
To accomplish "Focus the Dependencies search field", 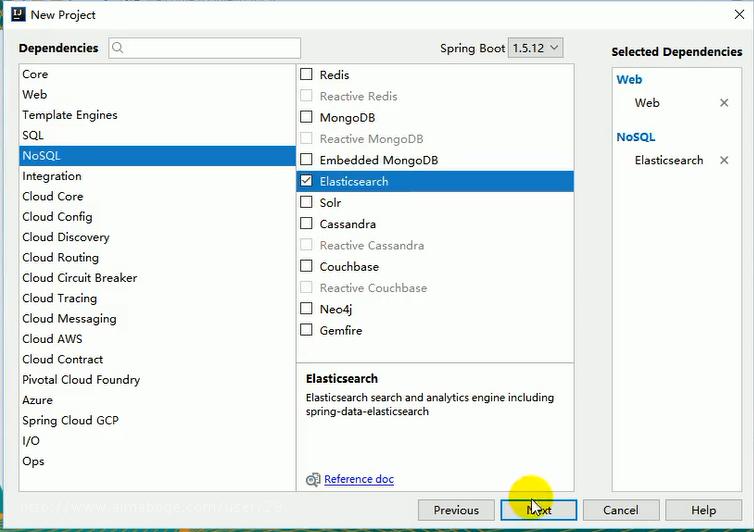I will (x=205, y=48).
